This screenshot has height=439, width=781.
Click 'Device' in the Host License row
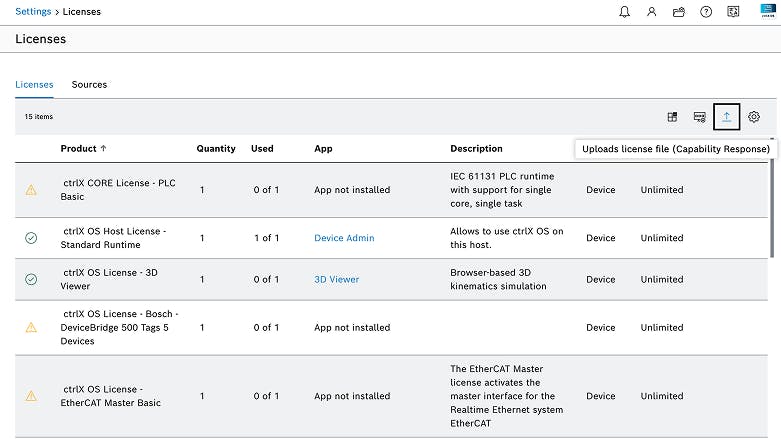tap(601, 238)
